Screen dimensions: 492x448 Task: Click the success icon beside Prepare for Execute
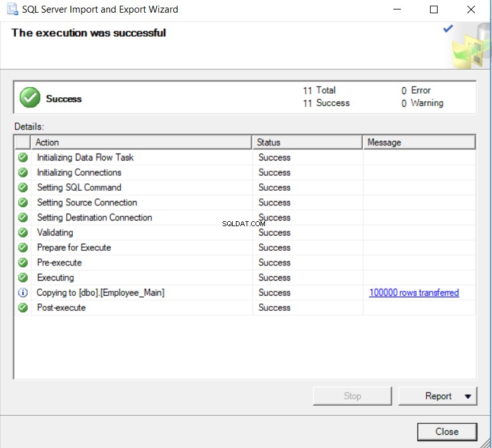click(23, 248)
